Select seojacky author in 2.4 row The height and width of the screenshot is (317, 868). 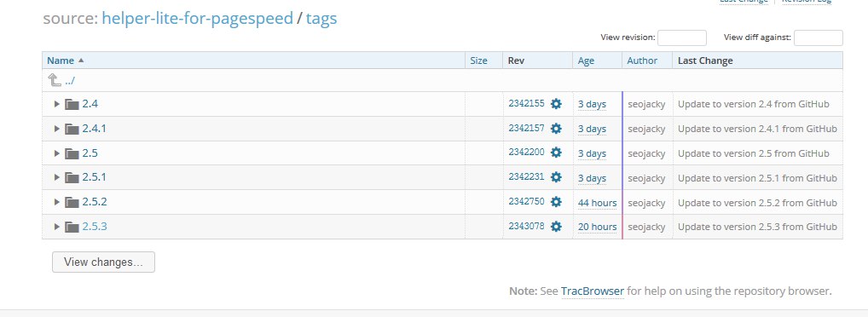click(x=646, y=105)
